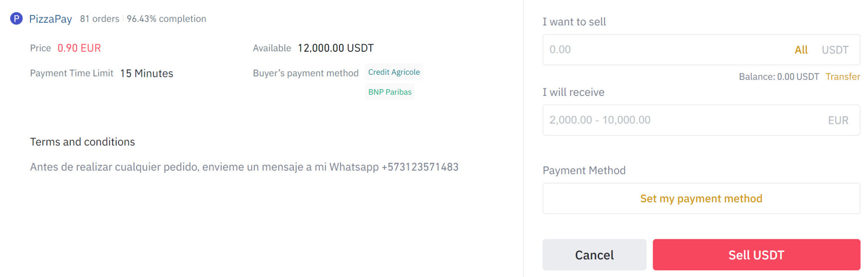868x277 pixels.
Task: Click the red Sell USDT button
Action: pyautogui.click(x=756, y=255)
